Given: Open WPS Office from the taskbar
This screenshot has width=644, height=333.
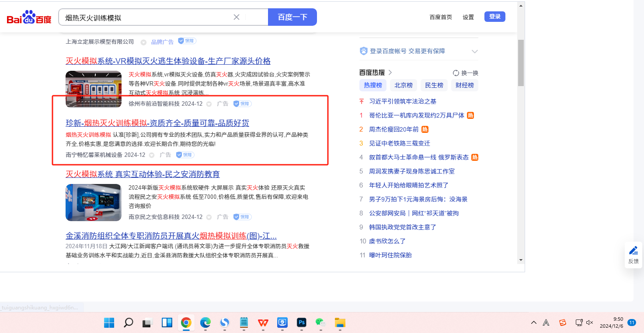Looking at the screenshot, I should tap(263, 323).
